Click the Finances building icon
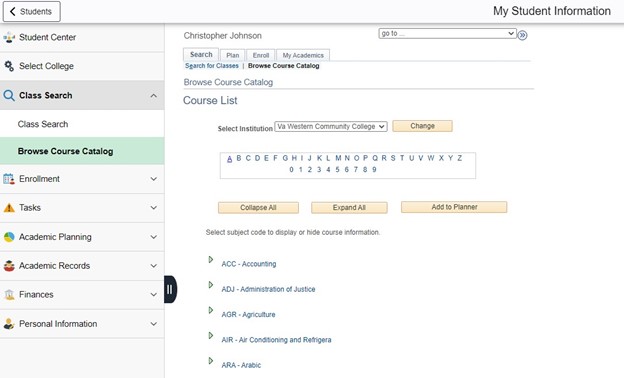 tap(9, 295)
